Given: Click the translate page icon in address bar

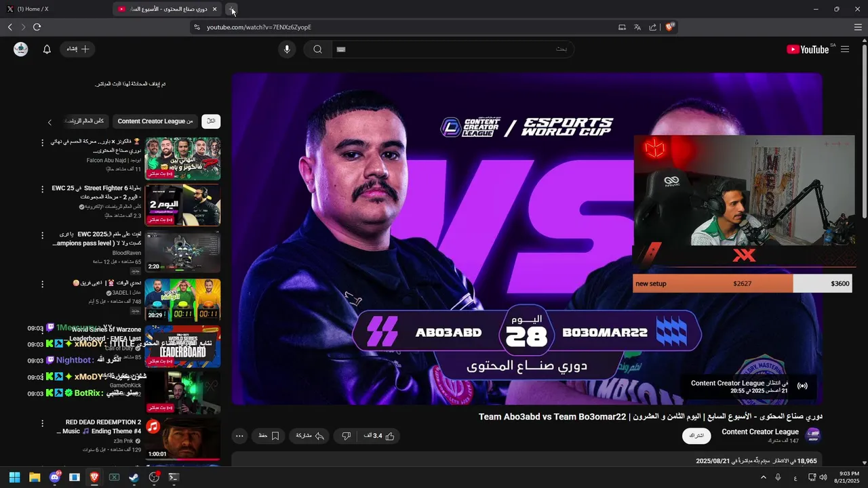Looking at the screenshot, I should tap(637, 27).
